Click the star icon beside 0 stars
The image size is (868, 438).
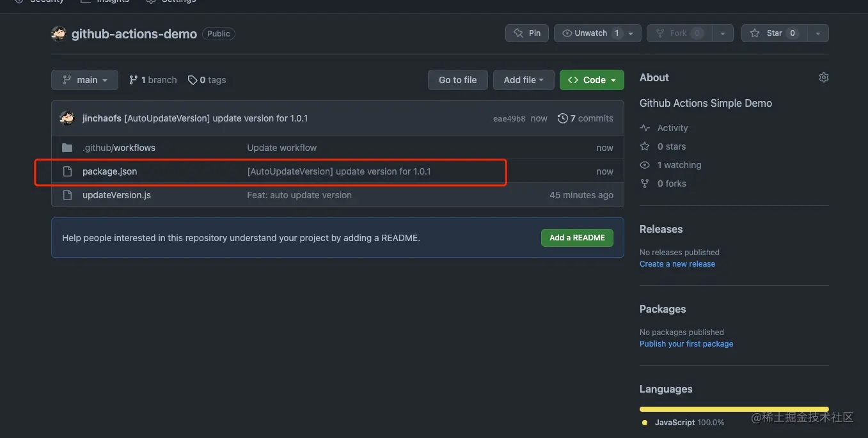[645, 146]
